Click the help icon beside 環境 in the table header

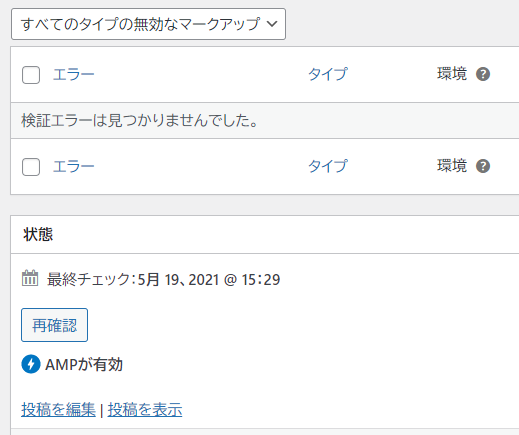483,74
